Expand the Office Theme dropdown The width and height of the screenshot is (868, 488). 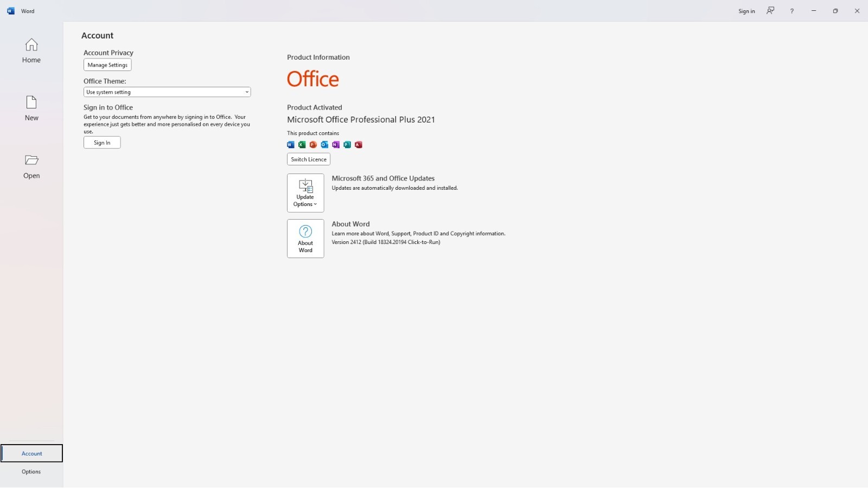167,92
